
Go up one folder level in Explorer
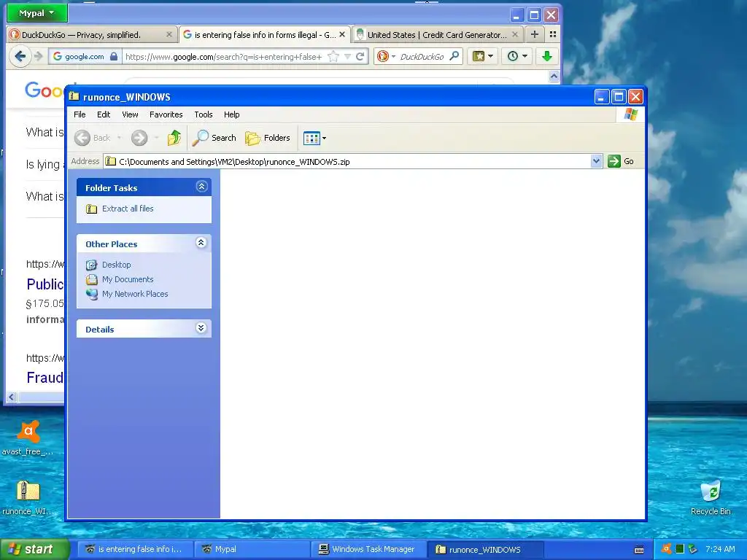[x=174, y=138]
